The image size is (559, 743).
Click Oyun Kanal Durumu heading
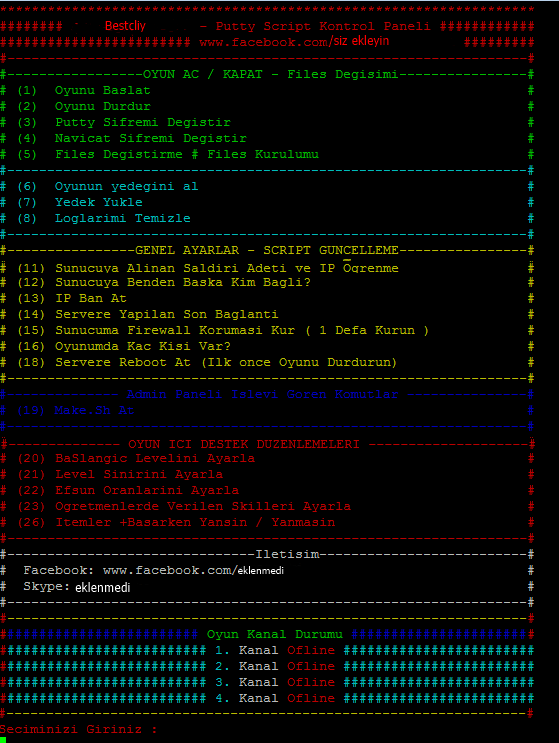point(275,634)
